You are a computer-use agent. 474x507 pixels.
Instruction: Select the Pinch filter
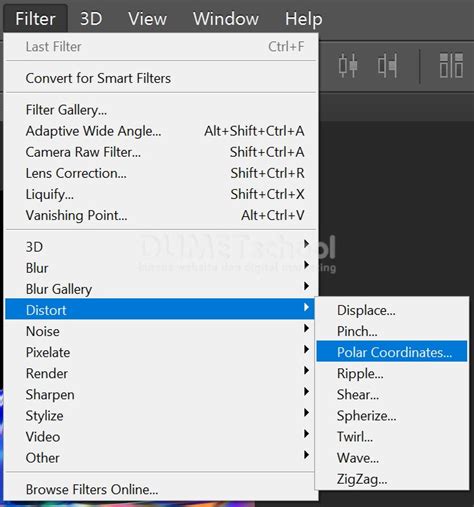[x=392, y=331]
